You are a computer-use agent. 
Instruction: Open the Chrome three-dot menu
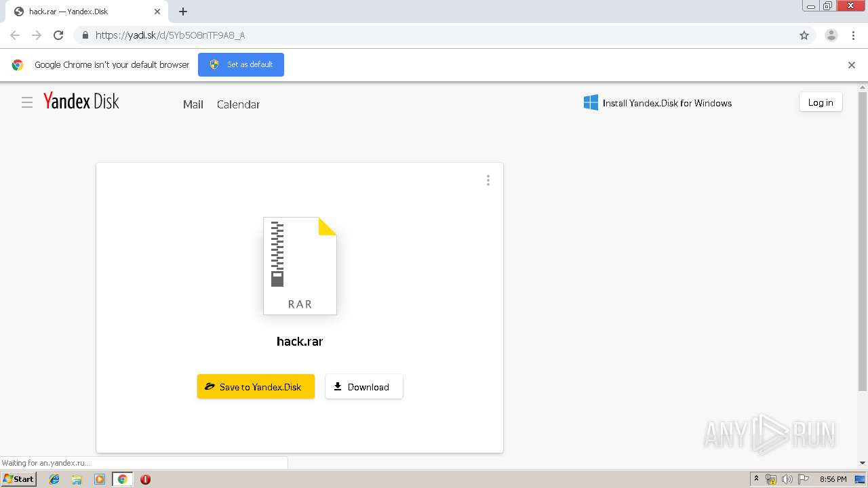click(853, 35)
